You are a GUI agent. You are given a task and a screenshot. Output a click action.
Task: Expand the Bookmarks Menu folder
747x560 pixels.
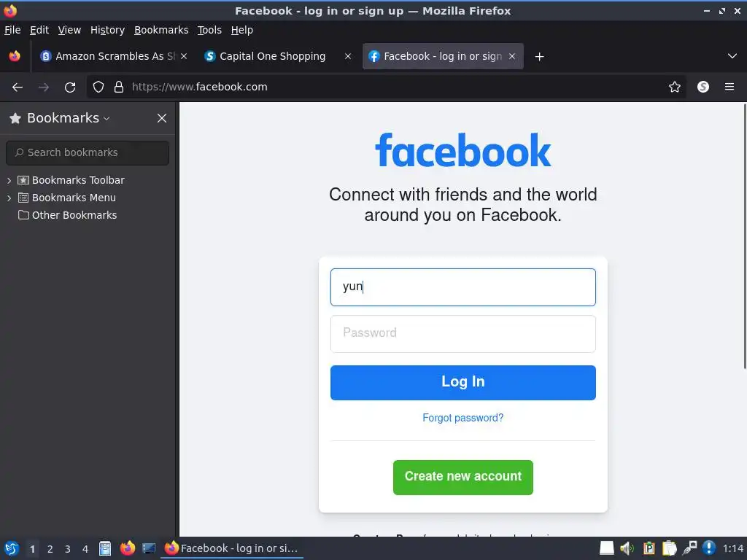[x=9, y=198]
